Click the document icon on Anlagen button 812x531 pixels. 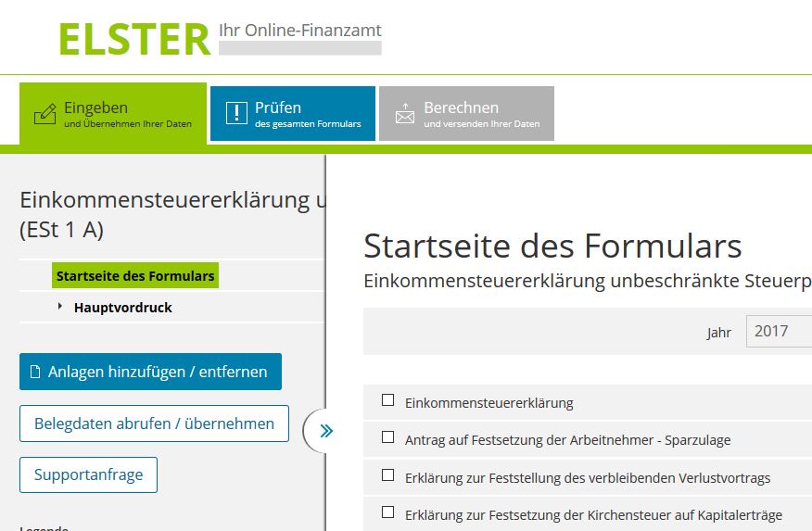(36, 372)
